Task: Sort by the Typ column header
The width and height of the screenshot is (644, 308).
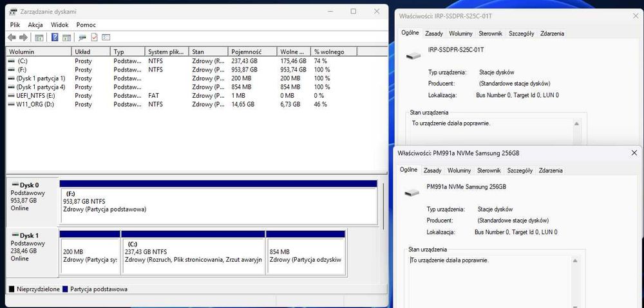Action: click(x=128, y=51)
